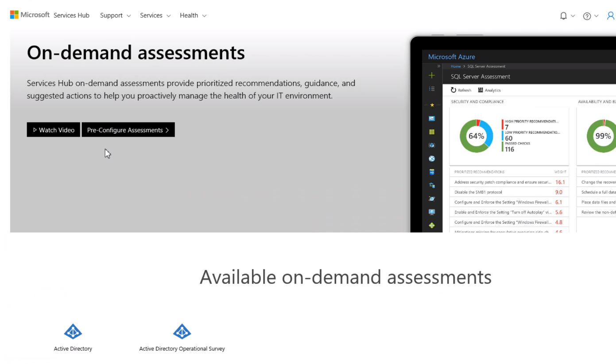Click the Refresh icon in SQL Server Assessment
Viewport: 616px width, 364px height.
click(453, 90)
